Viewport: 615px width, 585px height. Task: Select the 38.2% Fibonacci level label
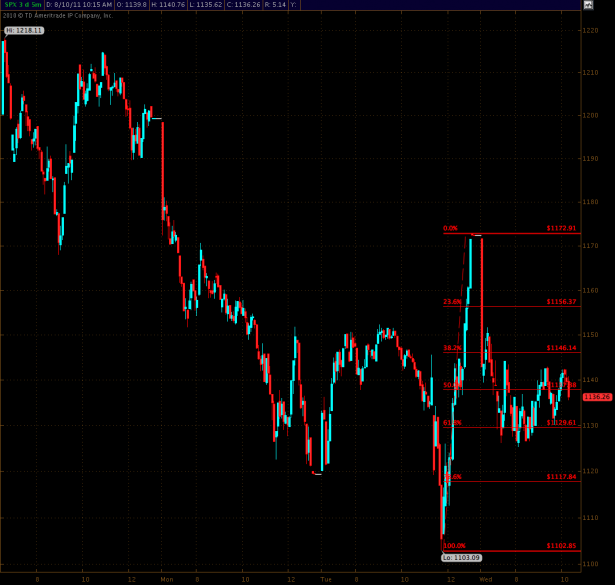[x=452, y=348]
